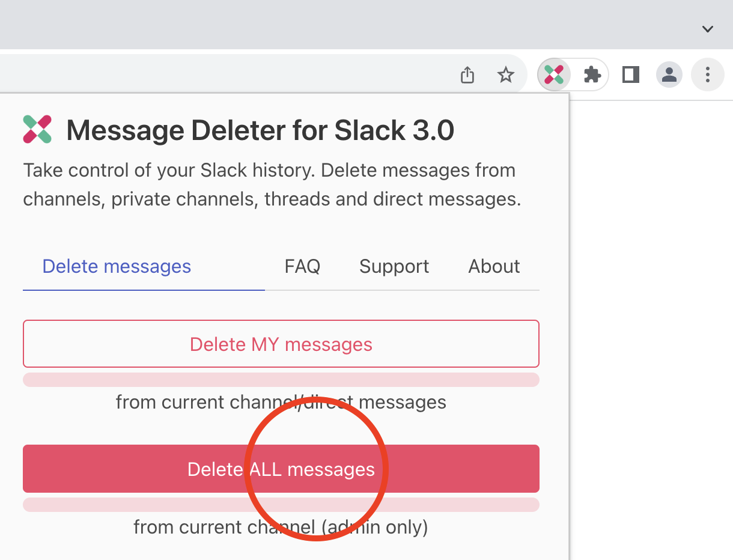The height and width of the screenshot is (560, 733).
Task: Click the Message Deleter for Slack 3.0 heading
Action: [x=261, y=130]
